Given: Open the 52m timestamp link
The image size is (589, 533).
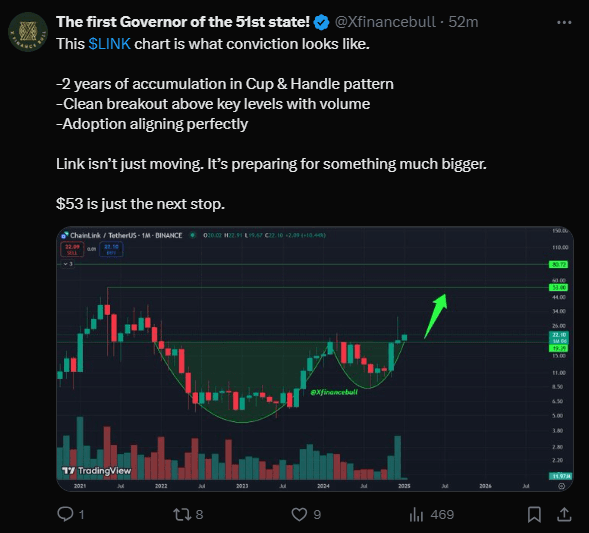Looking at the screenshot, I should pyautogui.click(x=463, y=22).
